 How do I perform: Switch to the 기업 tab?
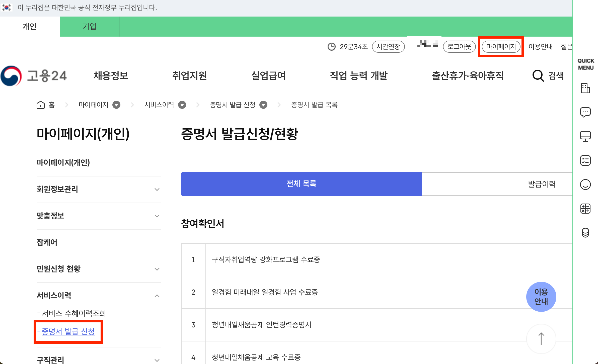[90, 27]
